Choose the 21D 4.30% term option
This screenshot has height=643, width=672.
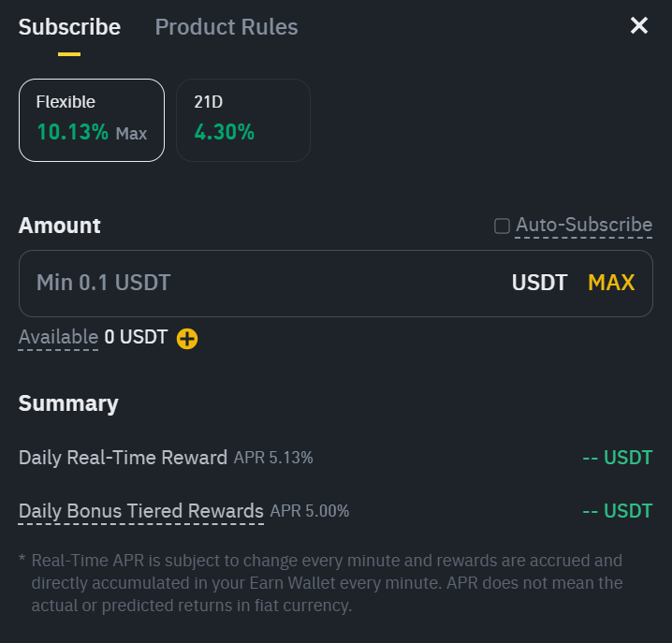click(242, 120)
